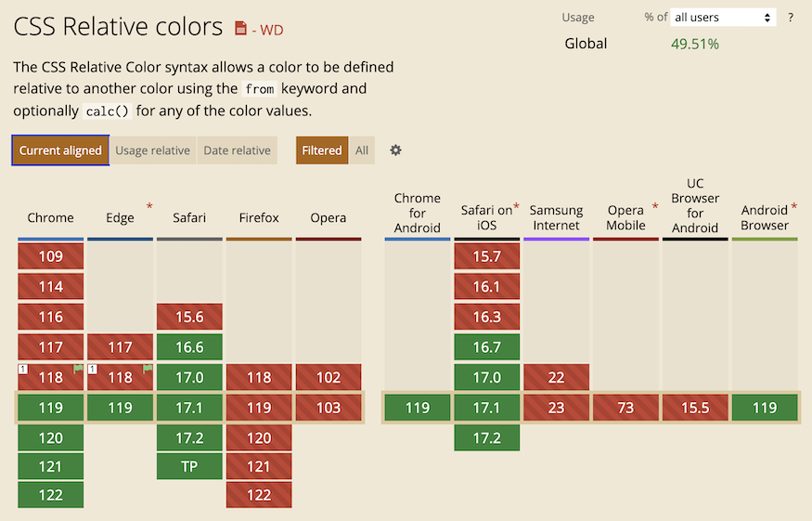Image resolution: width=812 pixels, height=521 pixels.
Task: Click the WD specification document icon
Action: click(x=240, y=28)
